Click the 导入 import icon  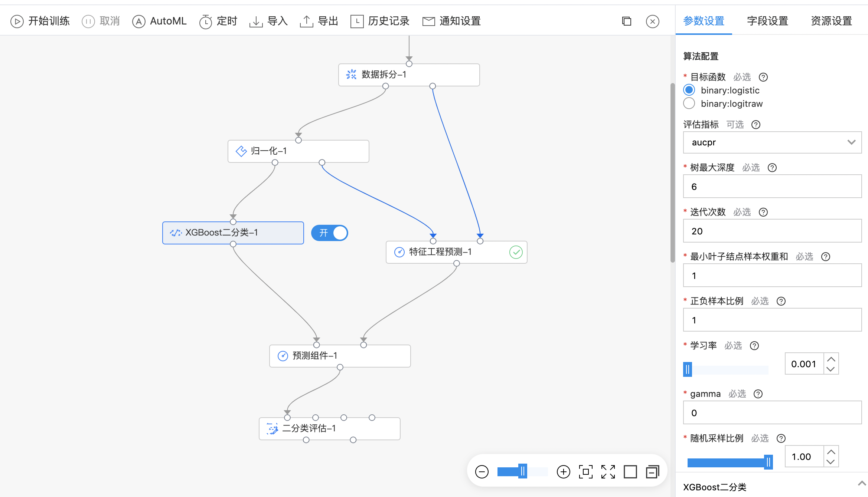point(256,22)
